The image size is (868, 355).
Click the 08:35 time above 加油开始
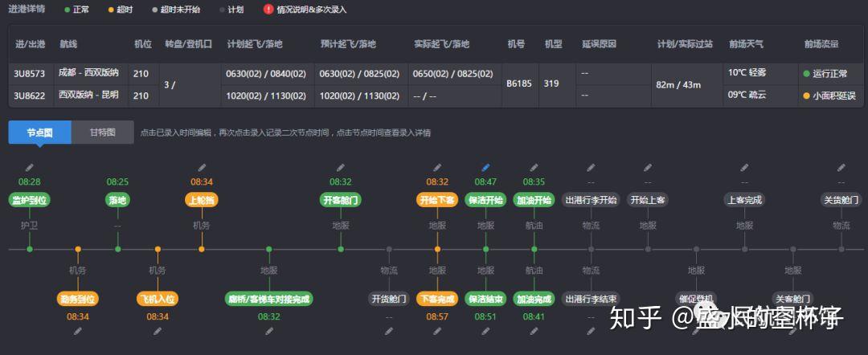point(534,182)
